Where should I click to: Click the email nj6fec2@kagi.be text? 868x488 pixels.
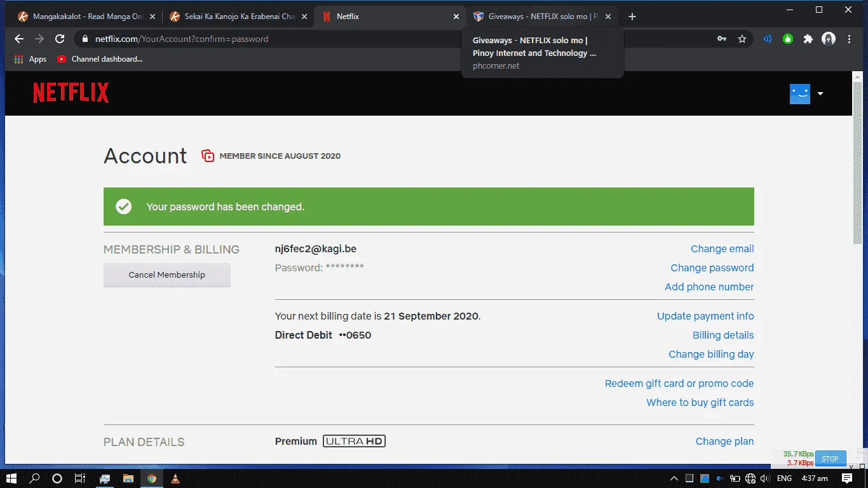(315, 249)
